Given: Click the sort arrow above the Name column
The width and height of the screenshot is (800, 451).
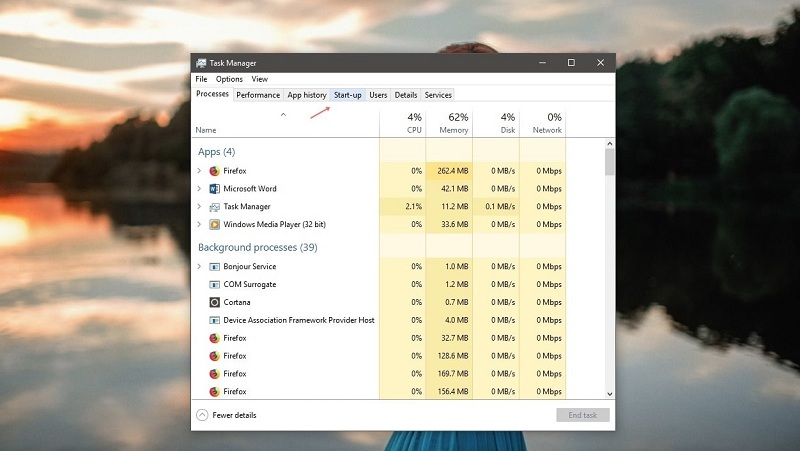Looking at the screenshot, I should (x=283, y=115).
